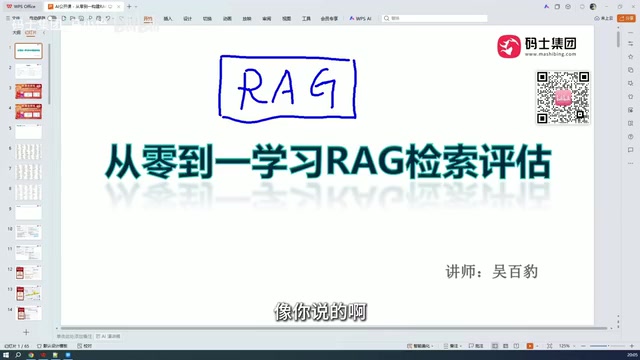Image resolution: width=640 pixels, height=360 pixels.
Task: Select the 放映 ribbon tab
Action: [247, 18]
